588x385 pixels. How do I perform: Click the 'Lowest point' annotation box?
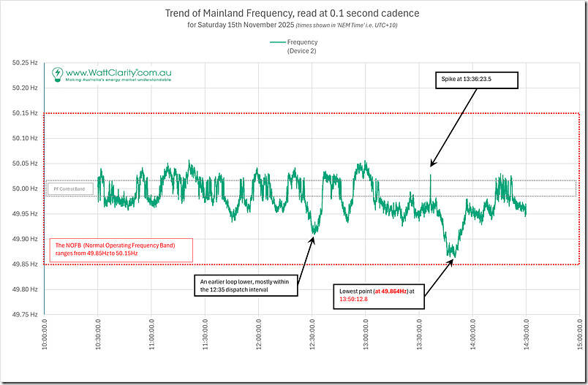379,293
